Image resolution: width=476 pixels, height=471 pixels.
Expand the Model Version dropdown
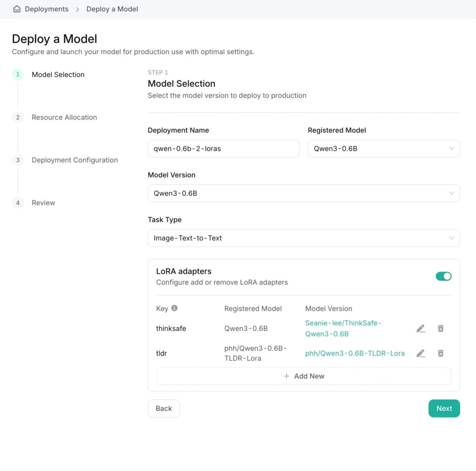(304, 193)
